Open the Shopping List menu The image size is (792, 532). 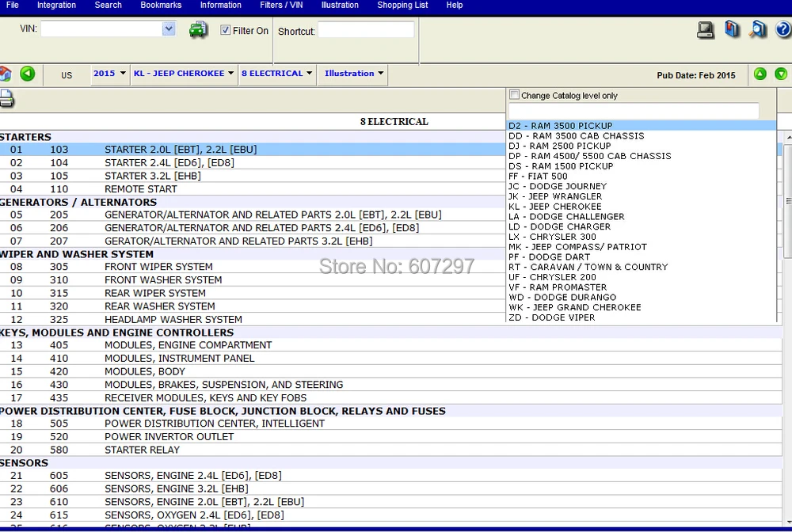(402, 5)
